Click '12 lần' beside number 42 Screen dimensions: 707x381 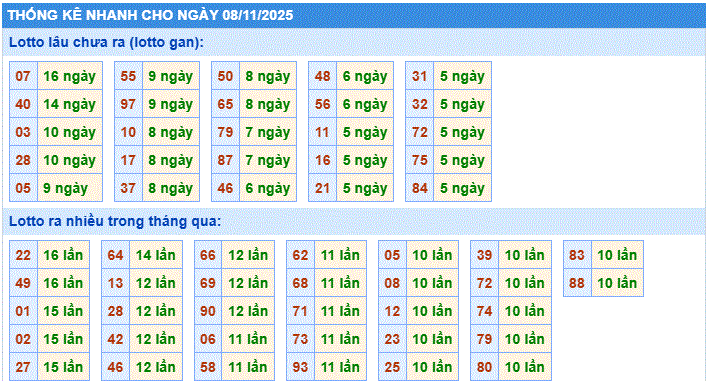[156, 339]
